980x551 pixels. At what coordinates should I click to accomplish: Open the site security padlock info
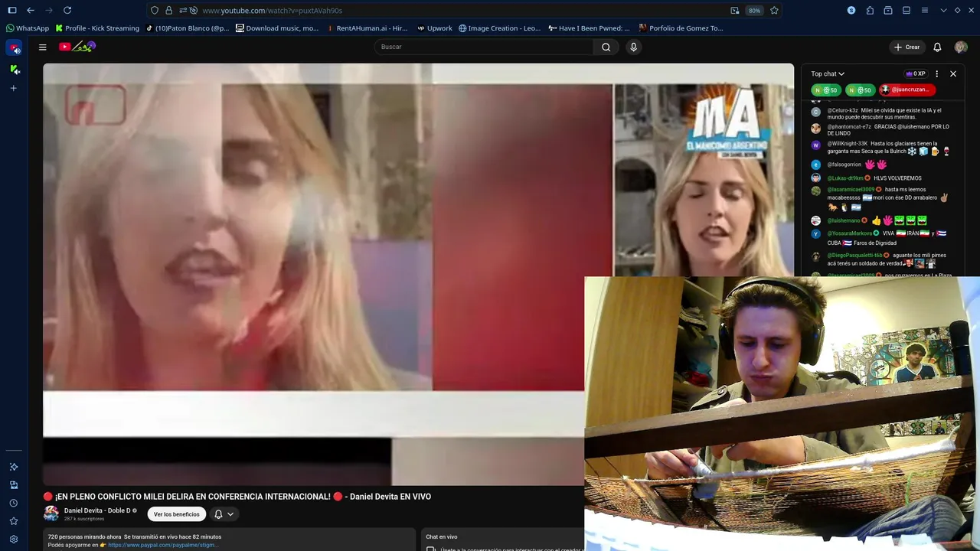(x=169, y=11)
